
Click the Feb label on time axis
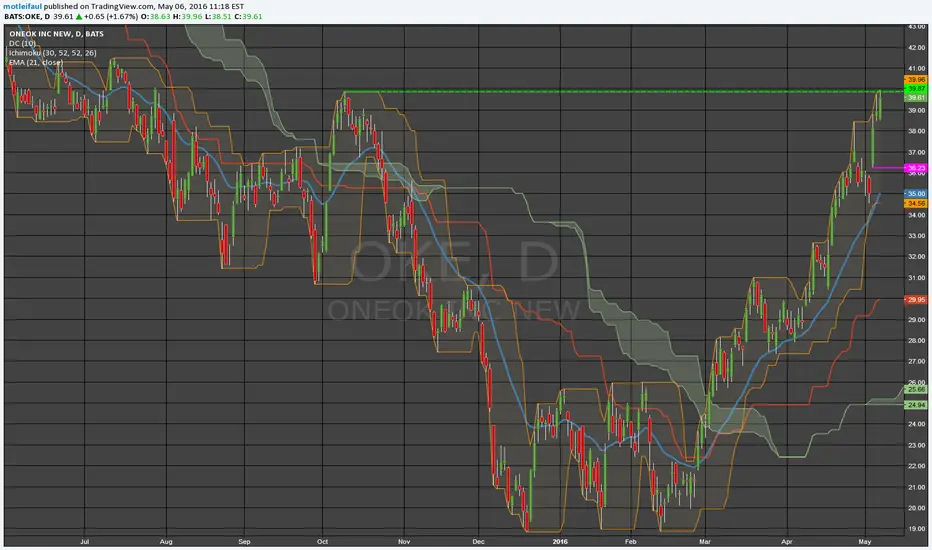(631, 542)
